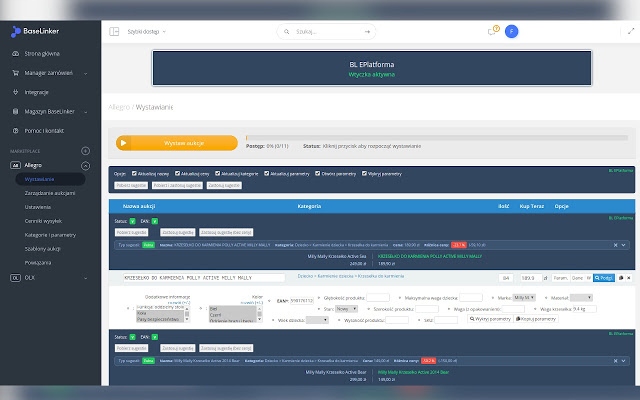The image size is (640, 400).
Task: Edit the 189.9 price field
Action: [531, 278]
